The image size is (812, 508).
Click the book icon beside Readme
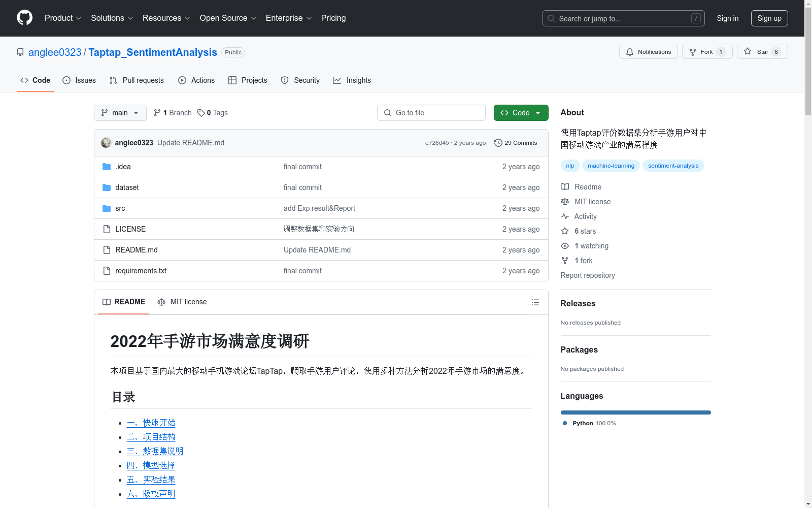565,187
